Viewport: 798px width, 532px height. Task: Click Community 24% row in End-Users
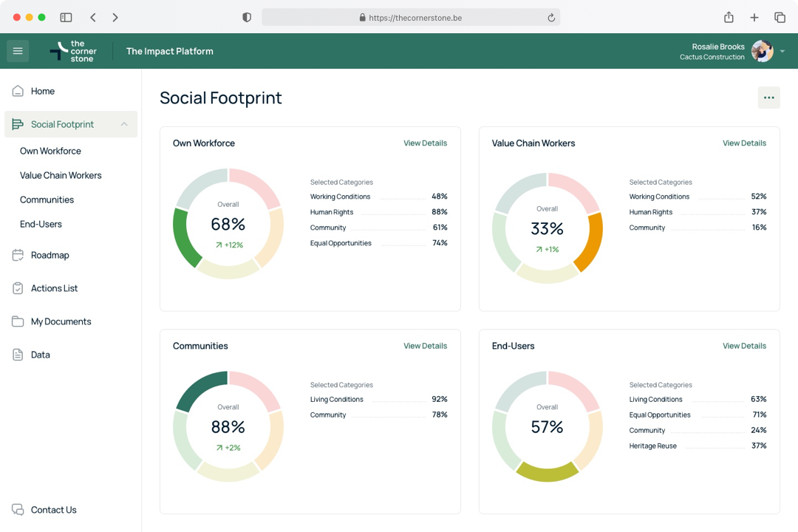coord(698,430)
